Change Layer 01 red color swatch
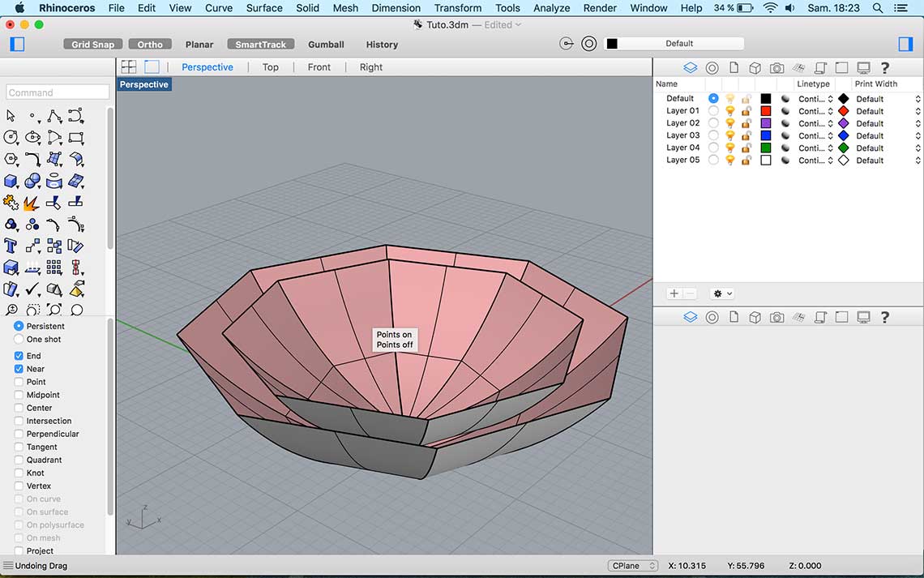924x578 pixels. coord(765,111)
